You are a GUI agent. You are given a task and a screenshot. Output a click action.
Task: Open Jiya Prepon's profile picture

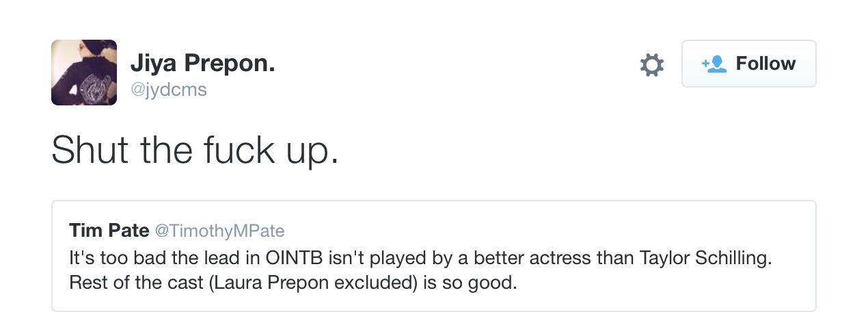[x=84, y=73]
